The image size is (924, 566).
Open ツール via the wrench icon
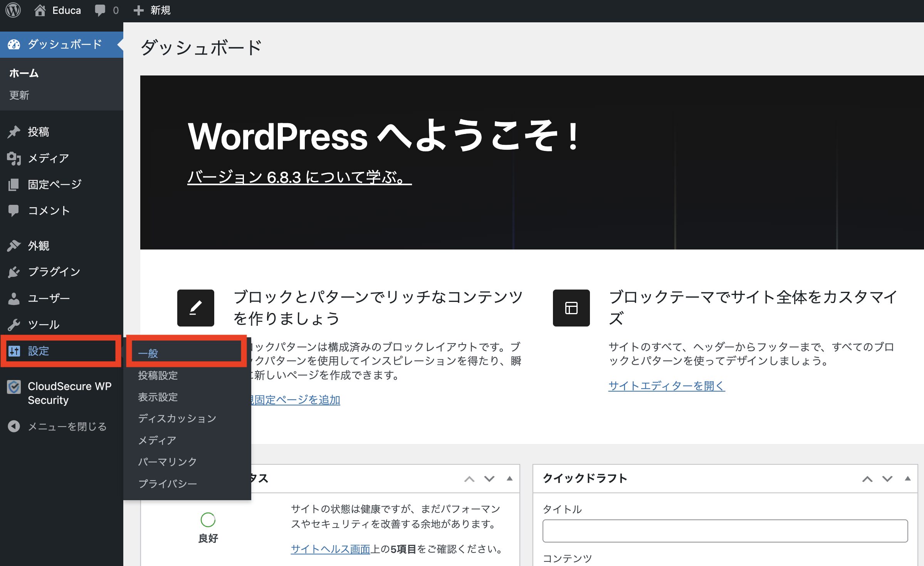point(14,325)
